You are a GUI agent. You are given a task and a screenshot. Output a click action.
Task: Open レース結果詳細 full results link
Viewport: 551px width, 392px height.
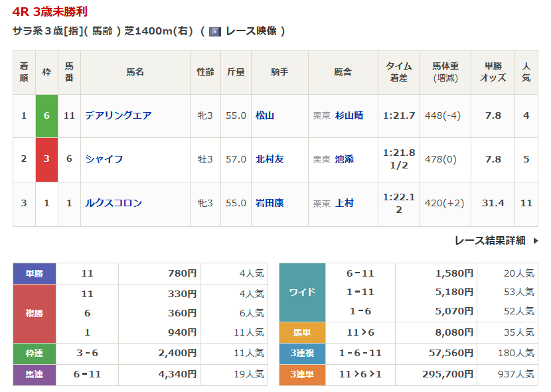pyautogui.click(x=490, y=241)
